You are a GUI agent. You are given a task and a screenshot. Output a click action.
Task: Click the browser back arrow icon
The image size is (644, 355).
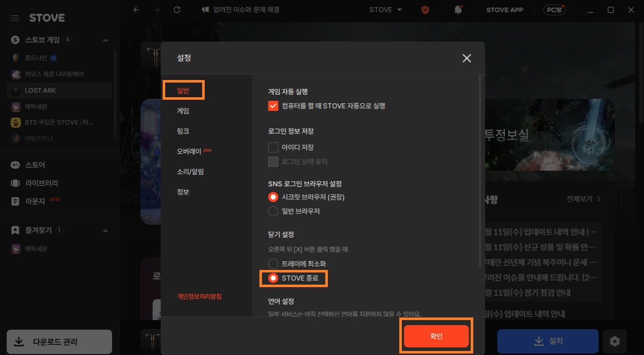(x=136, y=10)
